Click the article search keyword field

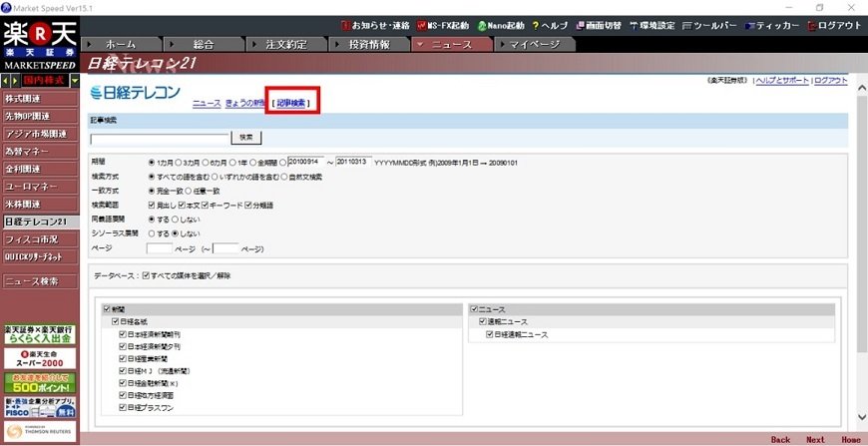(160, 137)
